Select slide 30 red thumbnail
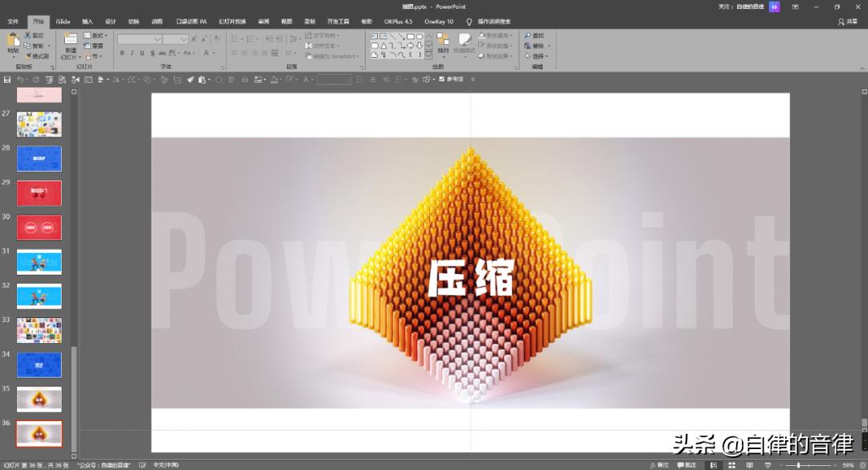 pos(39,227)
